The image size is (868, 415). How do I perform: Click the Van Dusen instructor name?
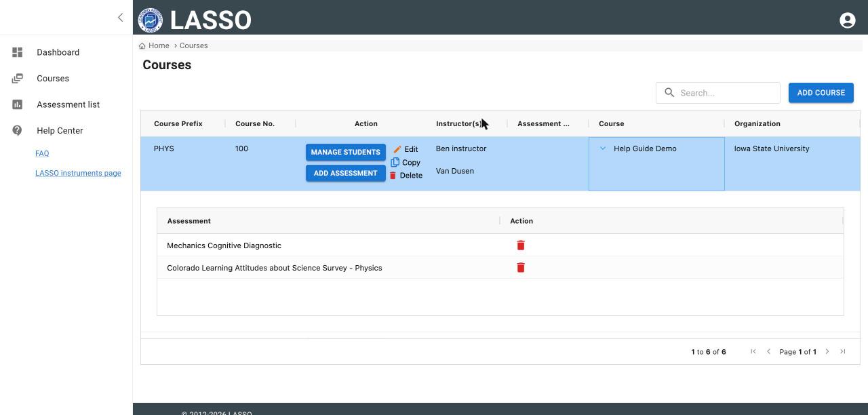[455, 171]
